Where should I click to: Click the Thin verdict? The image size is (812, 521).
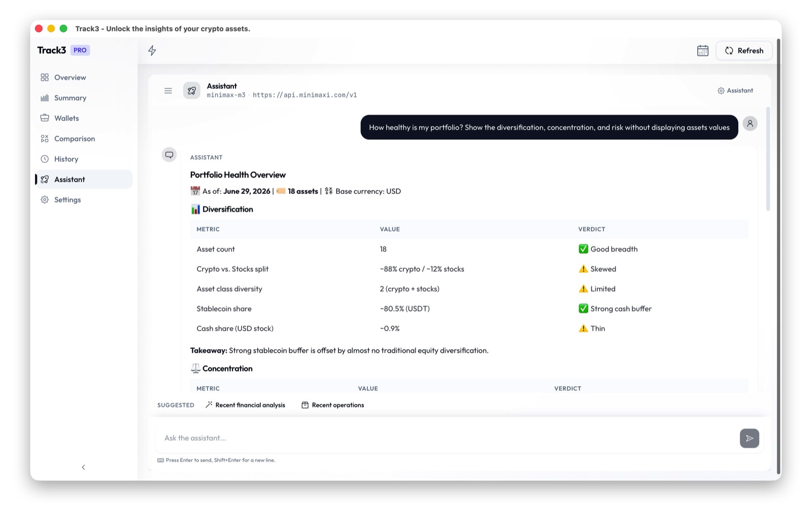592,328
